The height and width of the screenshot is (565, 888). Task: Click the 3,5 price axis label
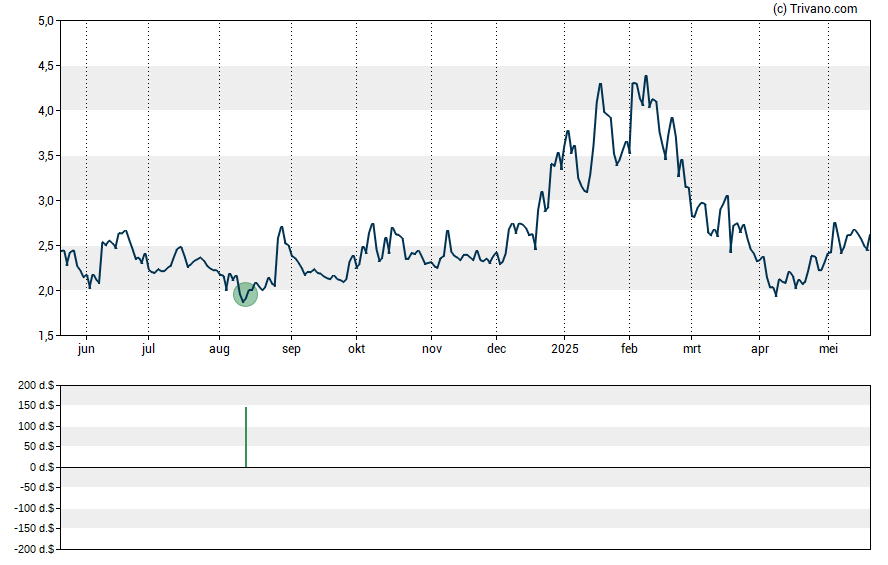46,156
